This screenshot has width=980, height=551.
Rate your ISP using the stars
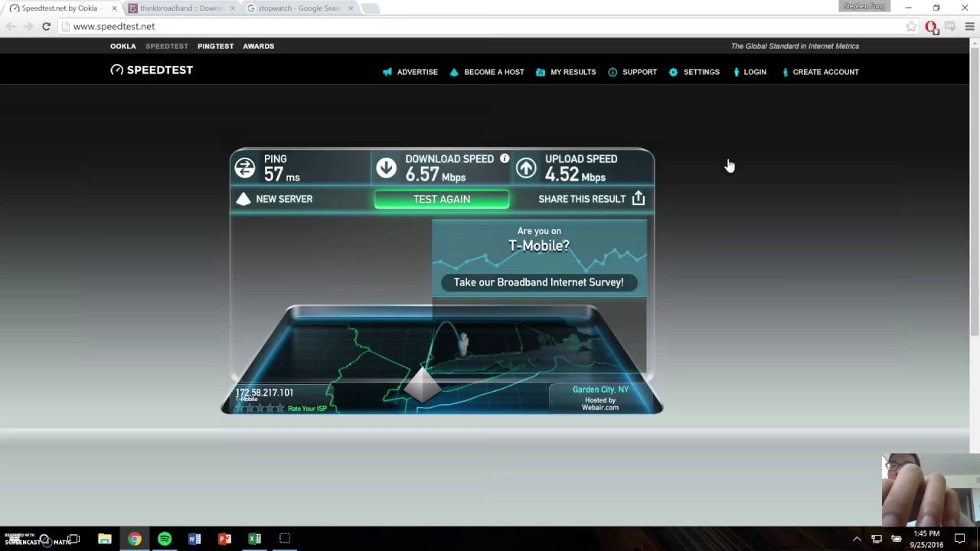260,409
